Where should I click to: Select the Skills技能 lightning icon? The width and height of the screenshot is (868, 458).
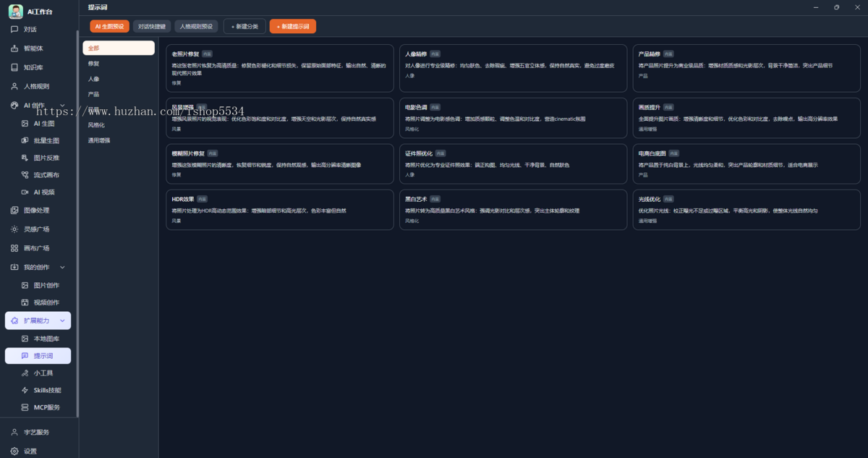(x=25, y=390)
